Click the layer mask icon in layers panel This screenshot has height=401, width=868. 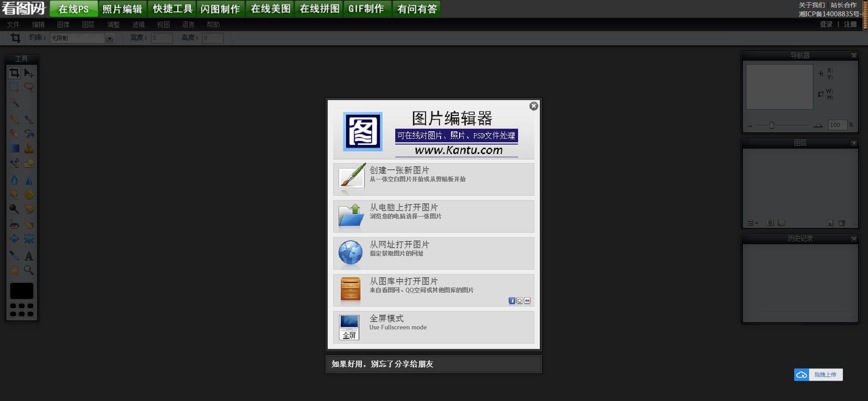[770, 223]
